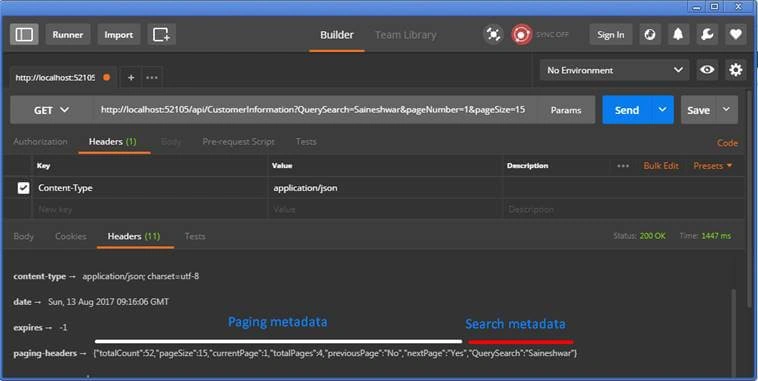Click the Bulk Edit link
The image size is (758, 381).
coord(661,166)
